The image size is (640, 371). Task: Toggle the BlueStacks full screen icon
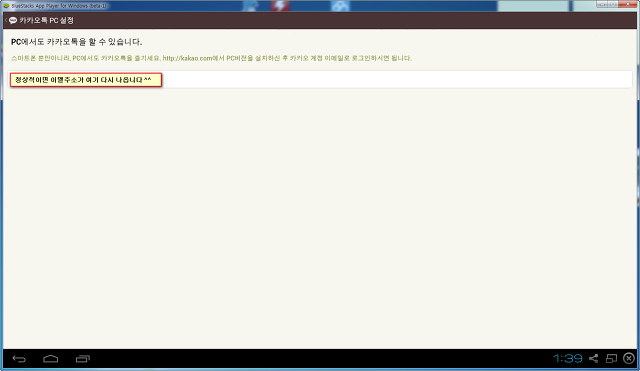pos(611,358)
